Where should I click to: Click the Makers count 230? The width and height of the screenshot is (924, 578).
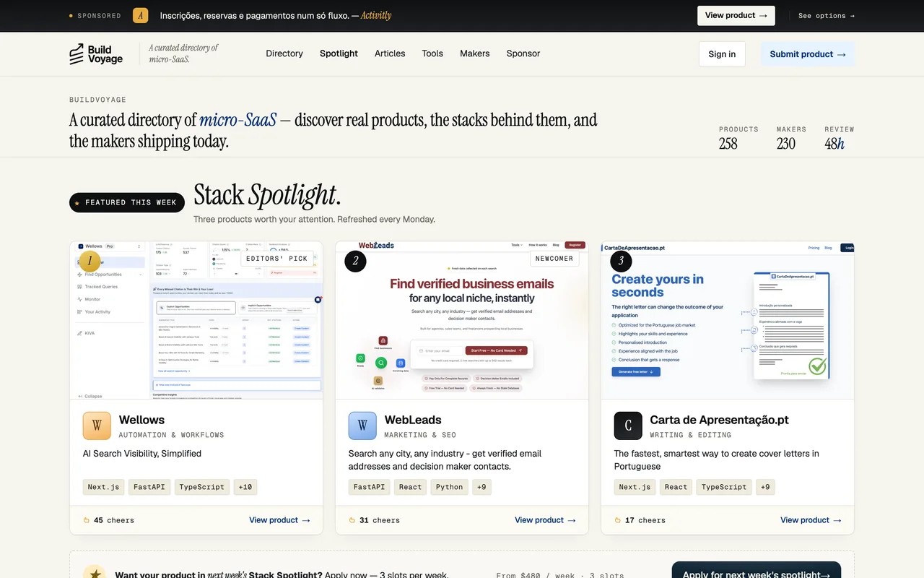[786, 144]
